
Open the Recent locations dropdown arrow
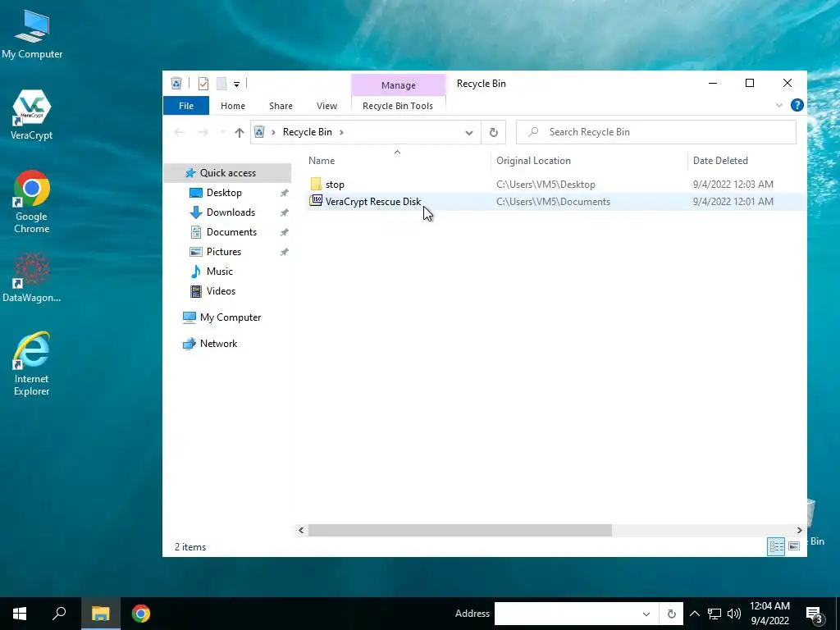tap(223, 132)
